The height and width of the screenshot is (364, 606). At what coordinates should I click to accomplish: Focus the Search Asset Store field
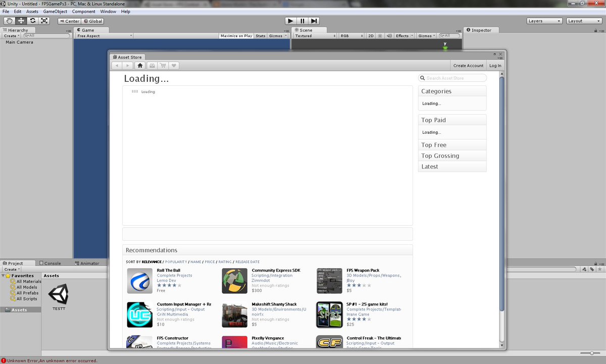[452, 78]
